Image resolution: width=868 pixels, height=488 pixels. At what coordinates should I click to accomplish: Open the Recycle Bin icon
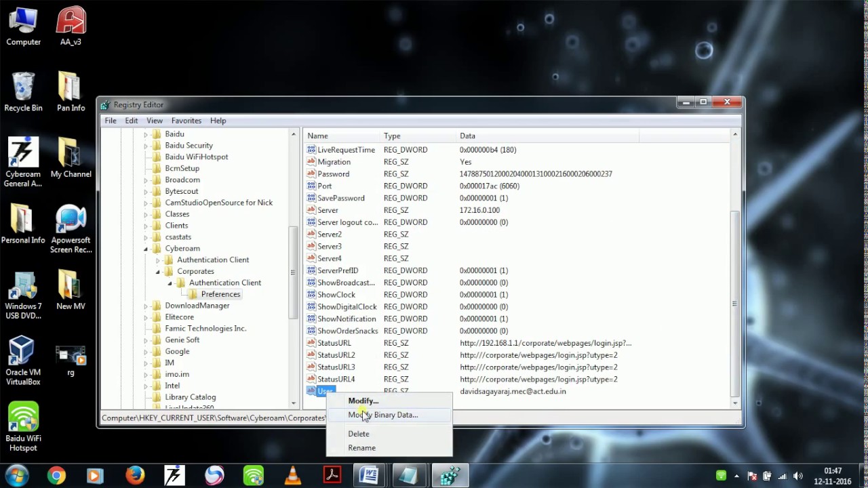pyautogui.click(x=23, y=93)
